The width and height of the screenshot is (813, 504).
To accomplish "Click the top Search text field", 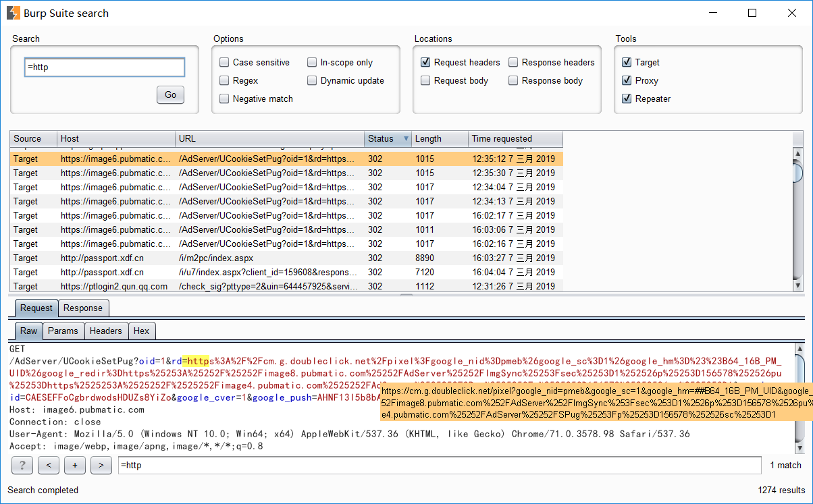I will click(104, 67).
